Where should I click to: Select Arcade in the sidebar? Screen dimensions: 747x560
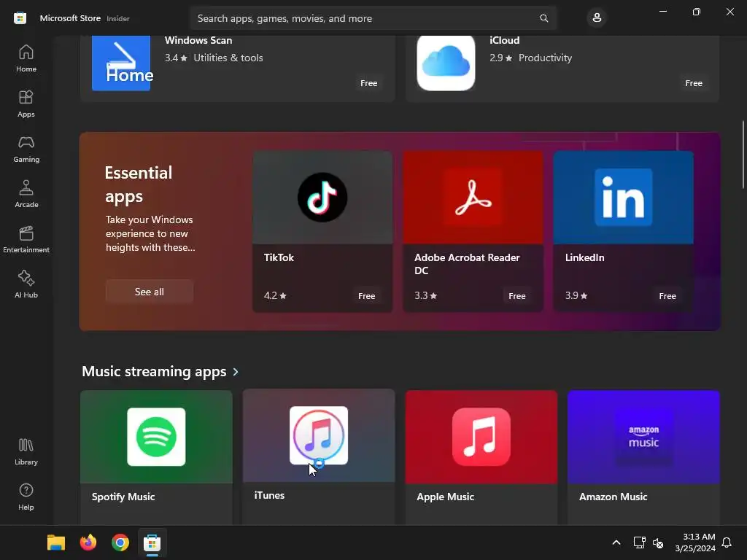26,194
